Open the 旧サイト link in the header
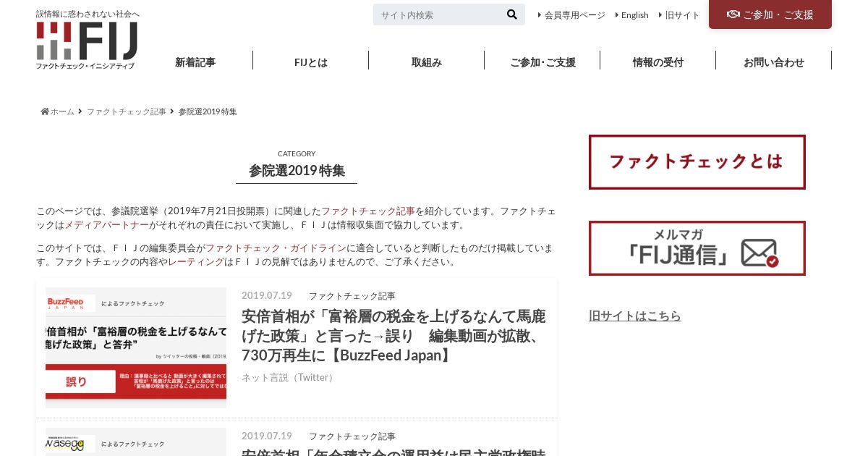This screenshot has height=456, width=868. [x=682, y=14]
